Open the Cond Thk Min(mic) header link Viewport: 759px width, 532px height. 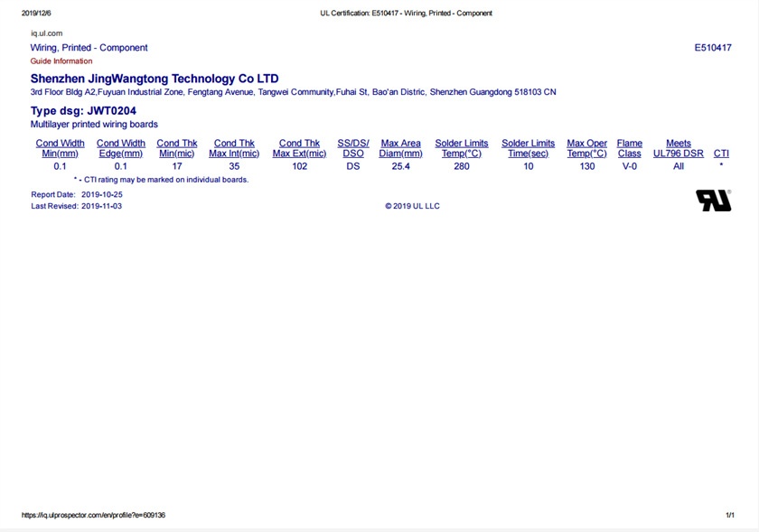click(x=176, y=148)
